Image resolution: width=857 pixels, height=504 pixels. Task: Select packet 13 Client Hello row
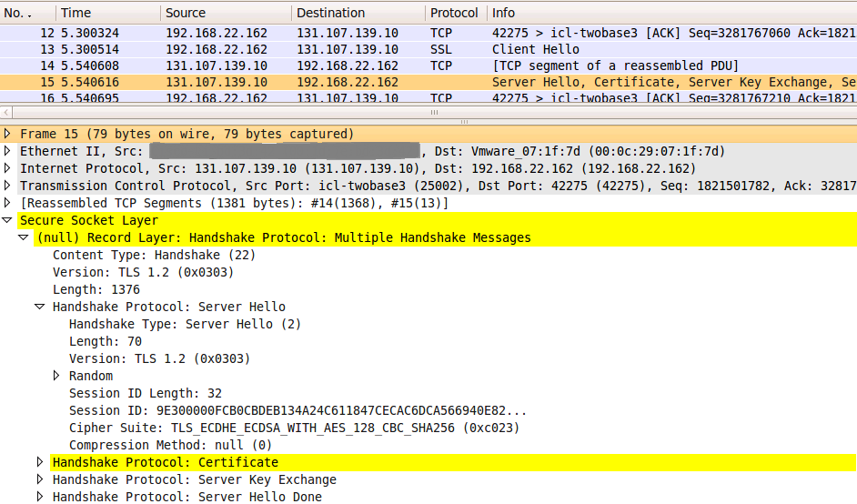428,49
